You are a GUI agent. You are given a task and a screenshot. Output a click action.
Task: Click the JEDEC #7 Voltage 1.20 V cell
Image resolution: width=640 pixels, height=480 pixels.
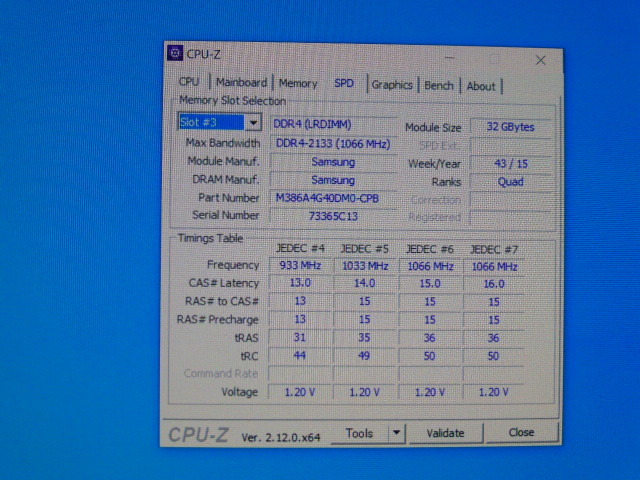tap(494, 393)
